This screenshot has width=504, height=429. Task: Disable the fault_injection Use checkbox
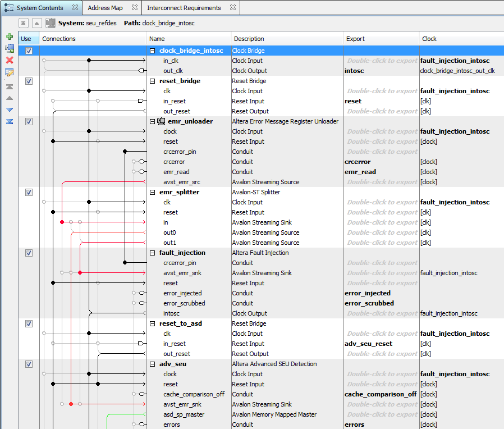29,253
